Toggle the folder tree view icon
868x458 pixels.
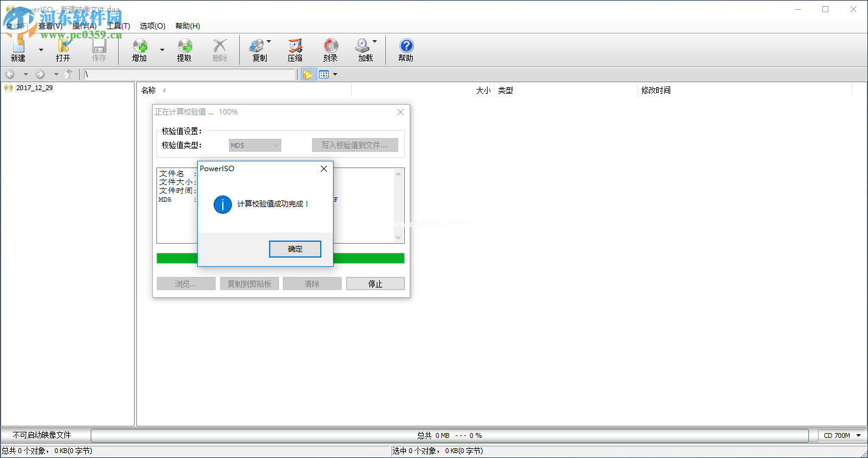pos(308,74)
